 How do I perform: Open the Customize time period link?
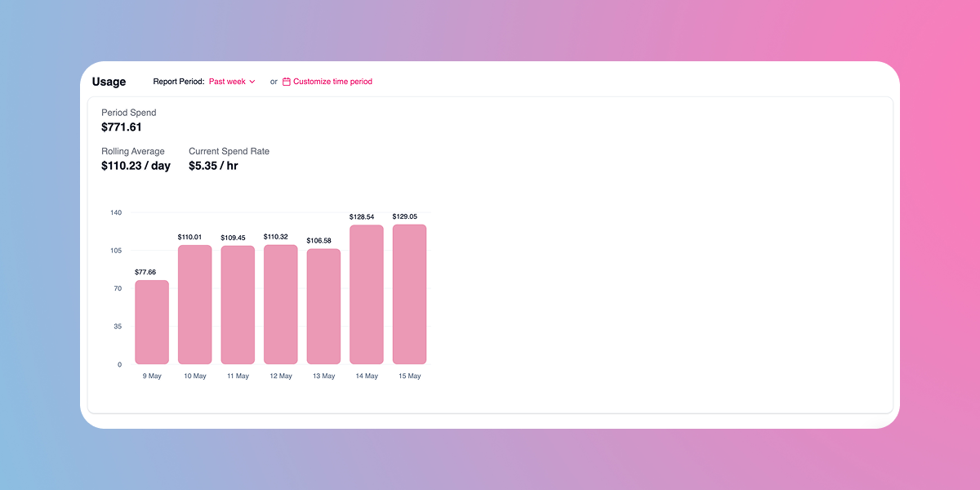click(x=327, y=82)
